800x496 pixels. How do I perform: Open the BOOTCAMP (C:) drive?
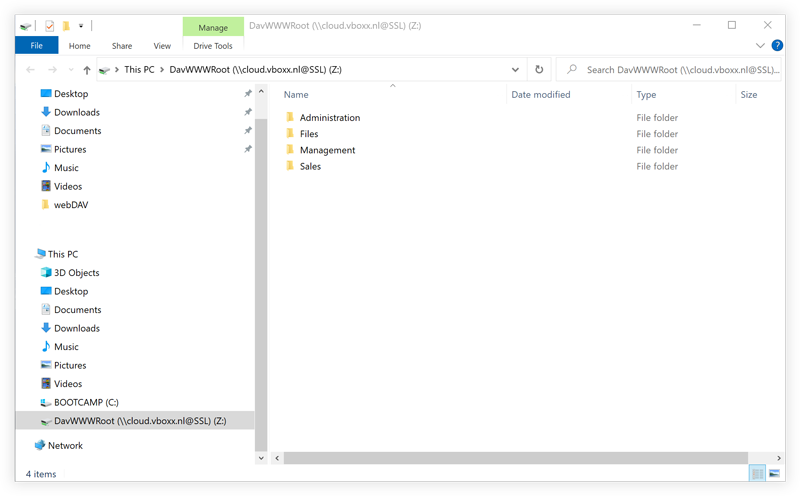[86, 402]
